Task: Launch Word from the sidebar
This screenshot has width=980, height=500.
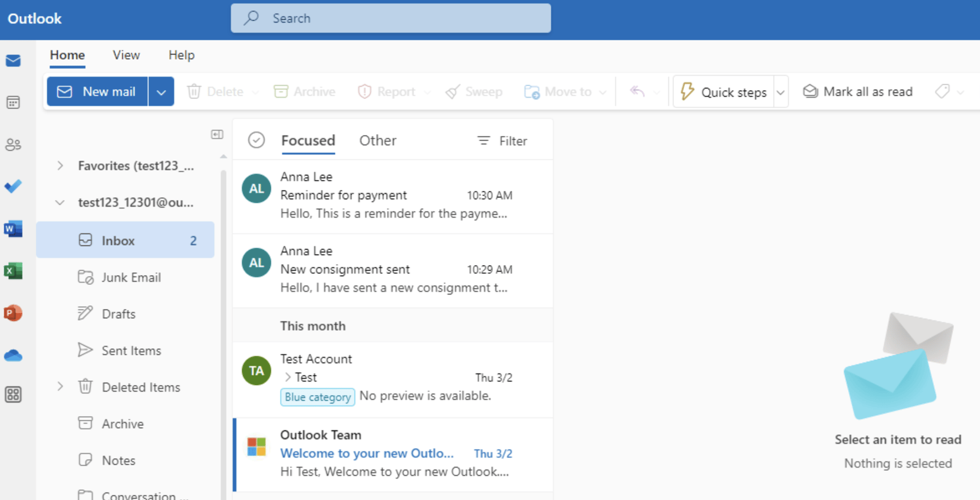Action: point(14,228)
